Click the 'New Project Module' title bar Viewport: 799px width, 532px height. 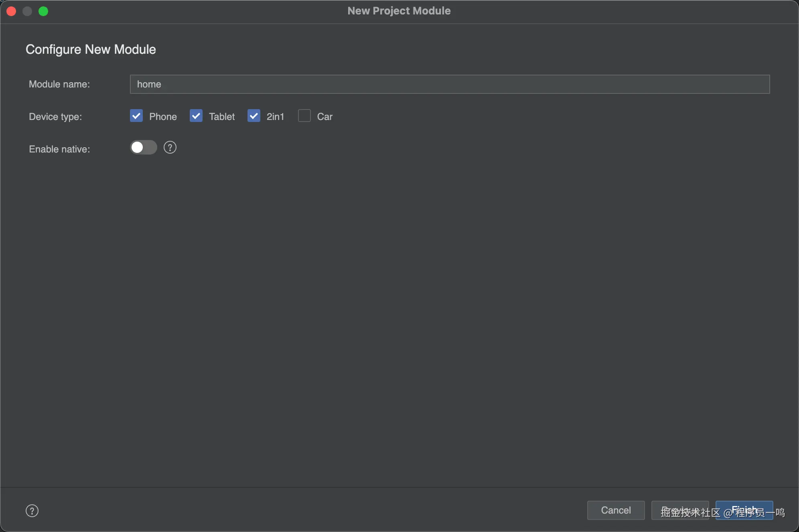[399, 11]
